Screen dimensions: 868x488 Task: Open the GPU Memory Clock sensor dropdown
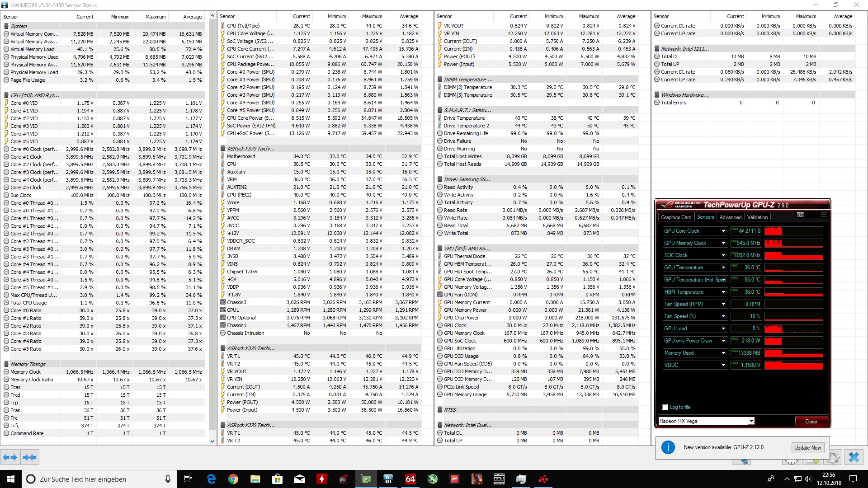[x=723, y=243]
